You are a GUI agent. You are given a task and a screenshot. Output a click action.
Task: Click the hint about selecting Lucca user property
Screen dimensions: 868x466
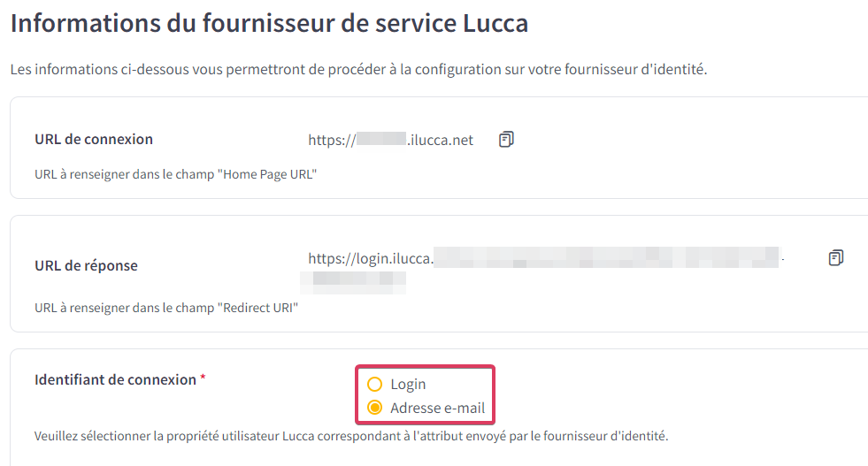click(351, 436)
